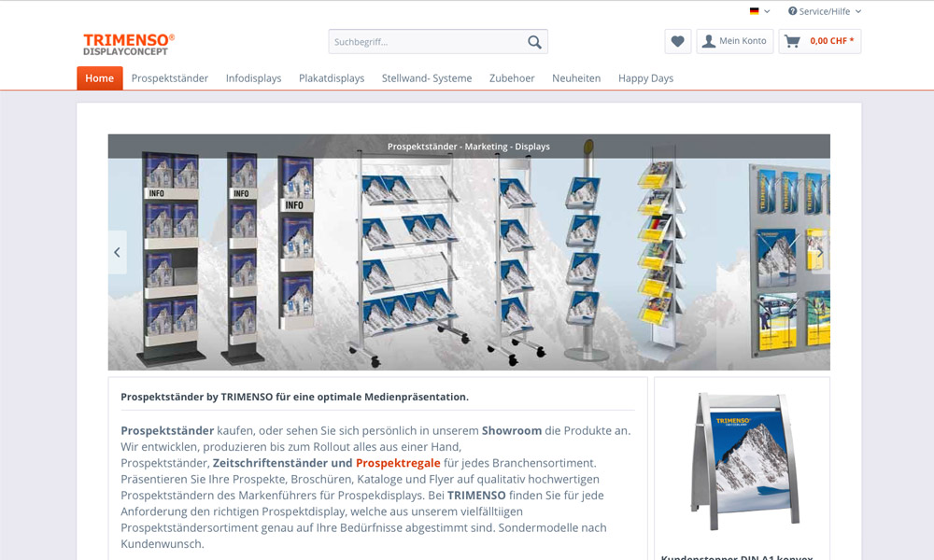Open the Zeitschriftenständer und link
This screenshot has width=934, height=560.
(282, 463)
